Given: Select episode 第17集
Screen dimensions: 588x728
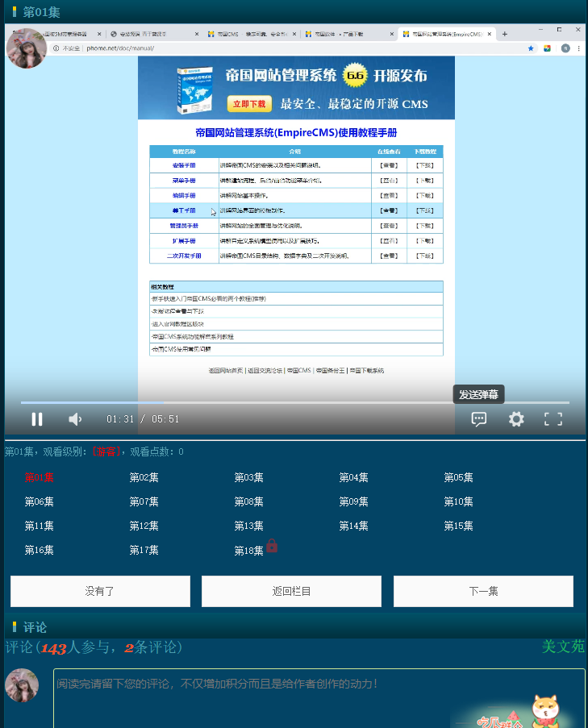Looking at the screenshot, I should (x=144, y=550).
